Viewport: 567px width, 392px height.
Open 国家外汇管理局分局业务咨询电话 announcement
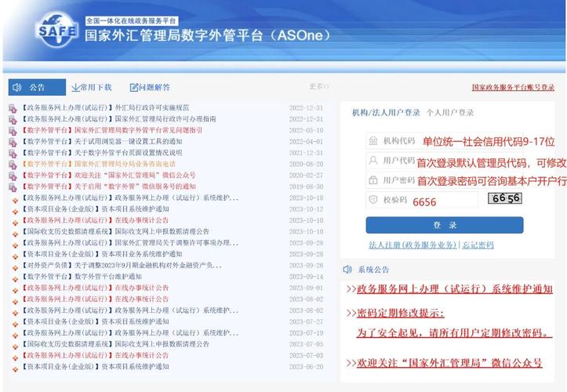[99, 164]
